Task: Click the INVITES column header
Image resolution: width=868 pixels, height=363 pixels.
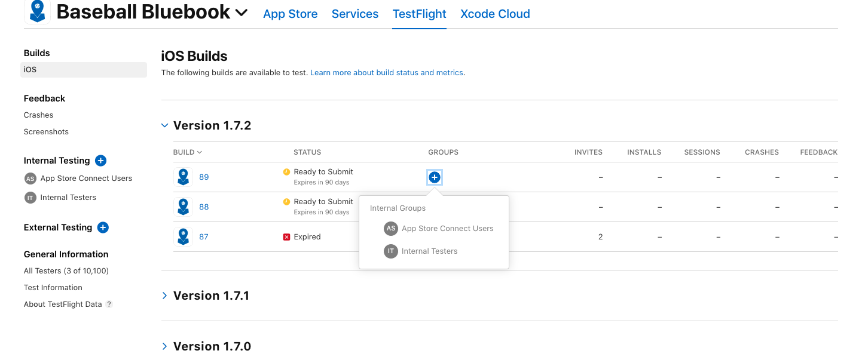Action: 588,152
